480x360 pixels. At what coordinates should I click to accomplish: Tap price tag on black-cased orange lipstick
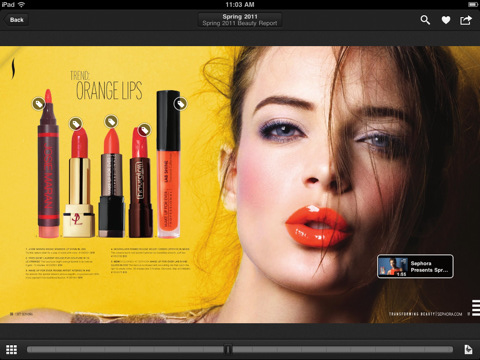tap(111, 121)
